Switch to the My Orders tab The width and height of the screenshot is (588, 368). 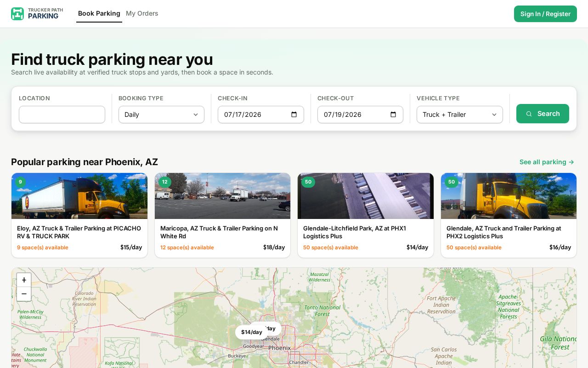point(142,13)
